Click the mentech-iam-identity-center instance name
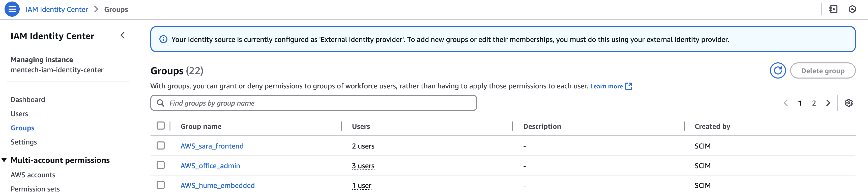Image resolution: width=868 pixels, height=196 pixels. [57, 70]
